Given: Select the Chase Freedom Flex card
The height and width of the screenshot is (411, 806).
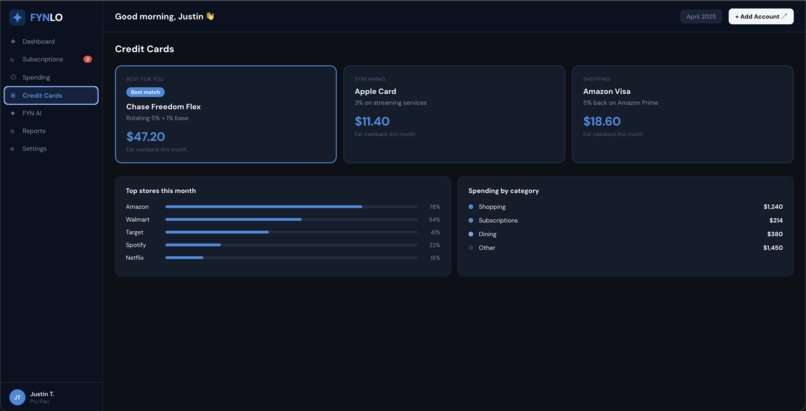Looking at the screenshot, I should pyautogui.click(x=226, y=114).
